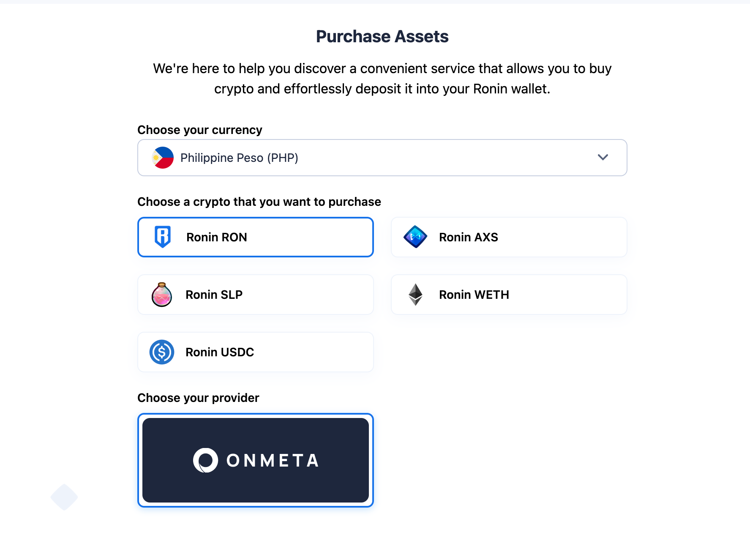This screenshot has height=560, width=750.
Task: Click the Ronin WETH Ethereum icon
Action: pos(415,295)
